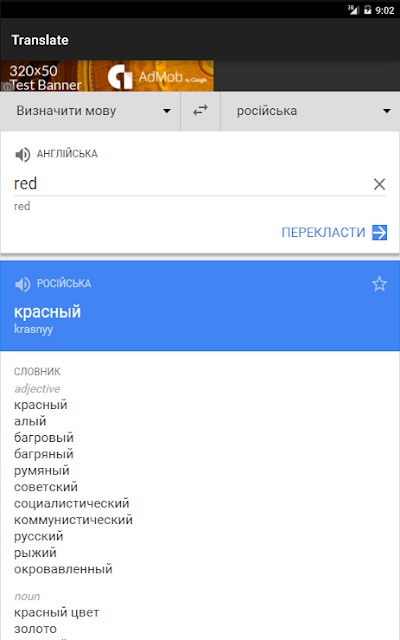Clear the input text with X

tap(379, 184)
